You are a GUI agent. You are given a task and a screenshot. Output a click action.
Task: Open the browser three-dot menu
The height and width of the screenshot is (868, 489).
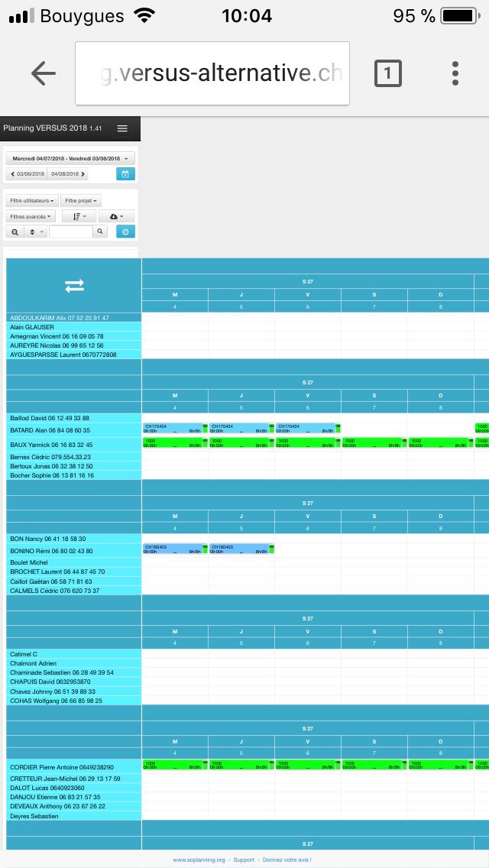click(455, 73)
